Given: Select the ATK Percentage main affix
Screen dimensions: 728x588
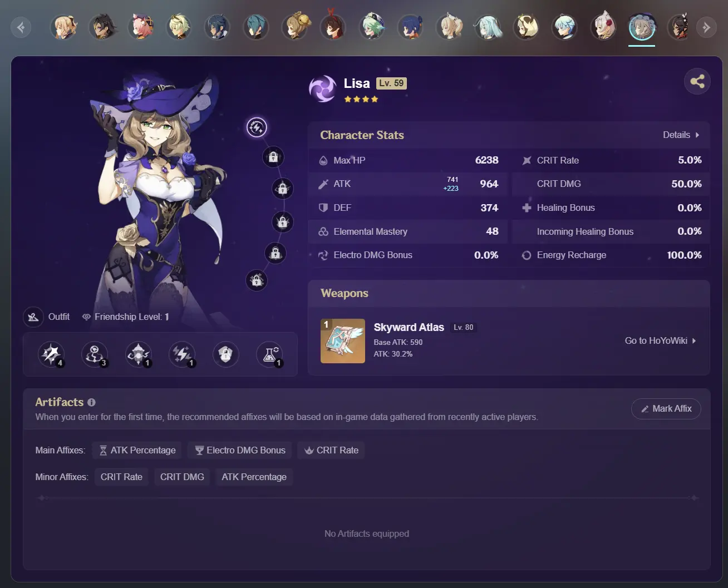Looking at the screenshot, I should click(x=137, y=450).
